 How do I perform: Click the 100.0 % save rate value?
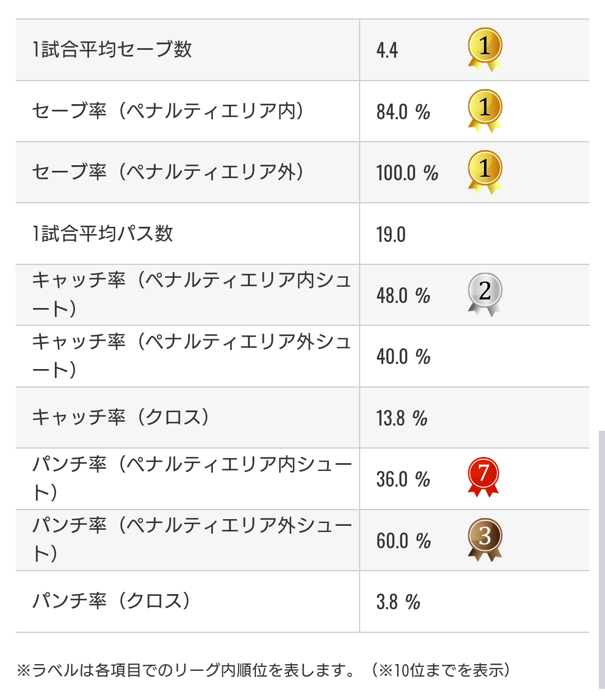coord(407,172)
